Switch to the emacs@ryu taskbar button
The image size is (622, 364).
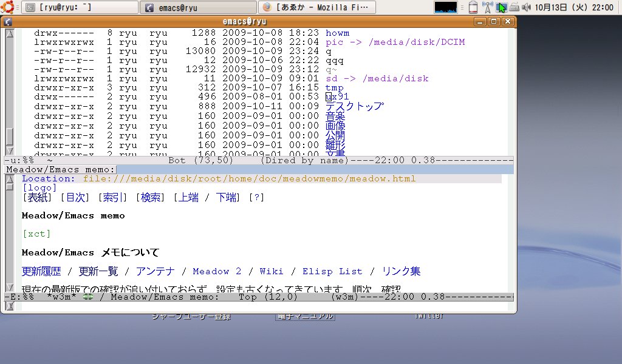click(x=198, y=7)
